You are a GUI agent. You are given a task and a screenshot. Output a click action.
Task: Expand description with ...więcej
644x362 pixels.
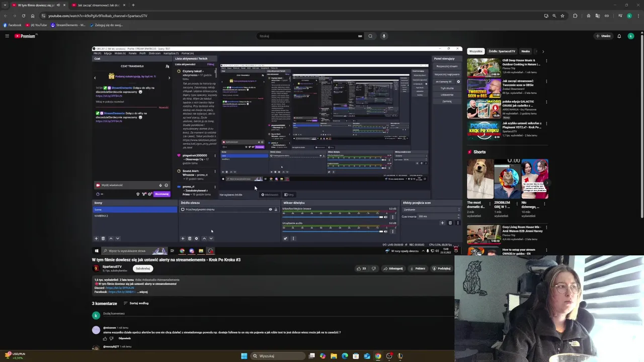(x=142, y=292)
